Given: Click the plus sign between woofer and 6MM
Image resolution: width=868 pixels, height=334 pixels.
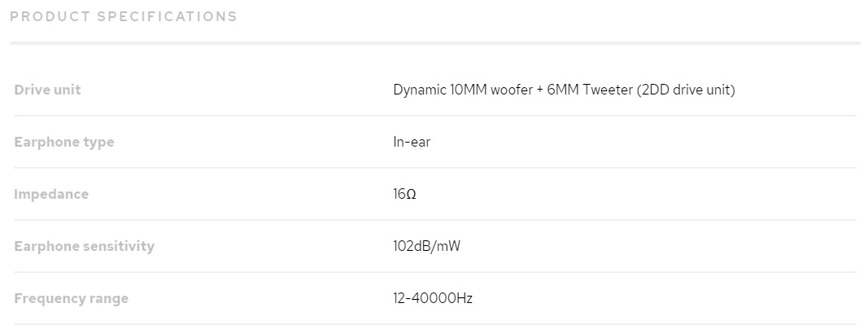Looking at the screenshot, I should (540, 90).
